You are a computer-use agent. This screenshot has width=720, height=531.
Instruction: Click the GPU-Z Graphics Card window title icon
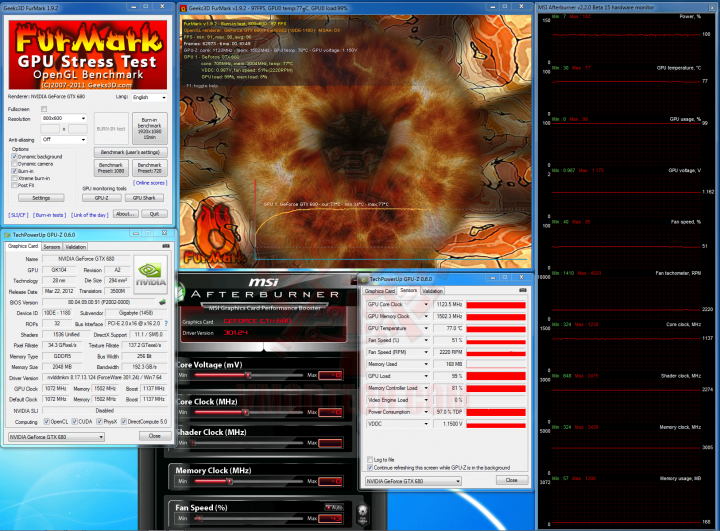click(x=7, y=235)
